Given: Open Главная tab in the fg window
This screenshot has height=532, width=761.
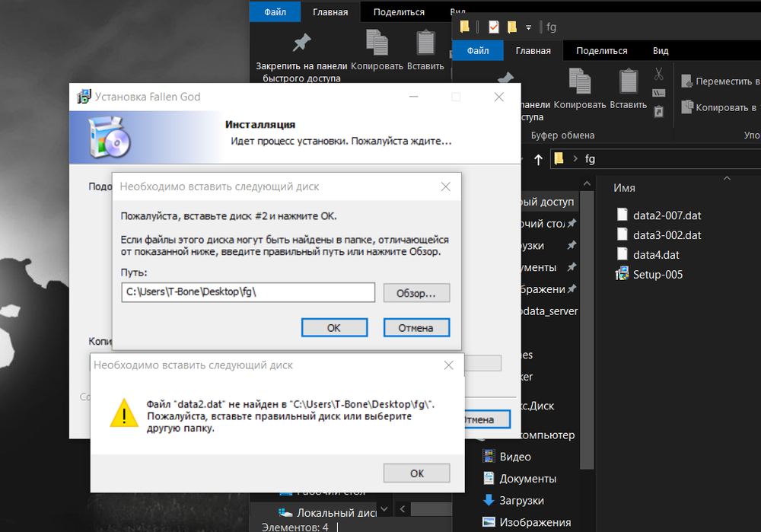Looking at the screenshot, I should pos(533,50).
